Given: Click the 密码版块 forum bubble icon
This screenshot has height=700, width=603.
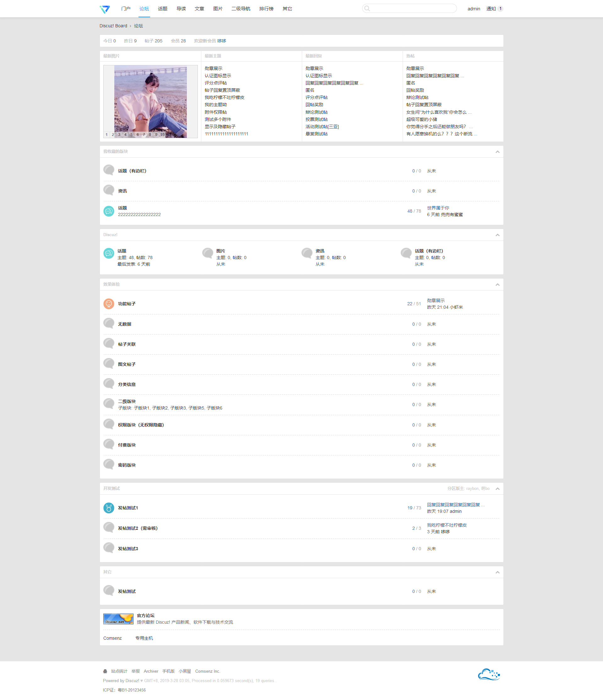Looking at the screenshot, I should tap(109, 464).
